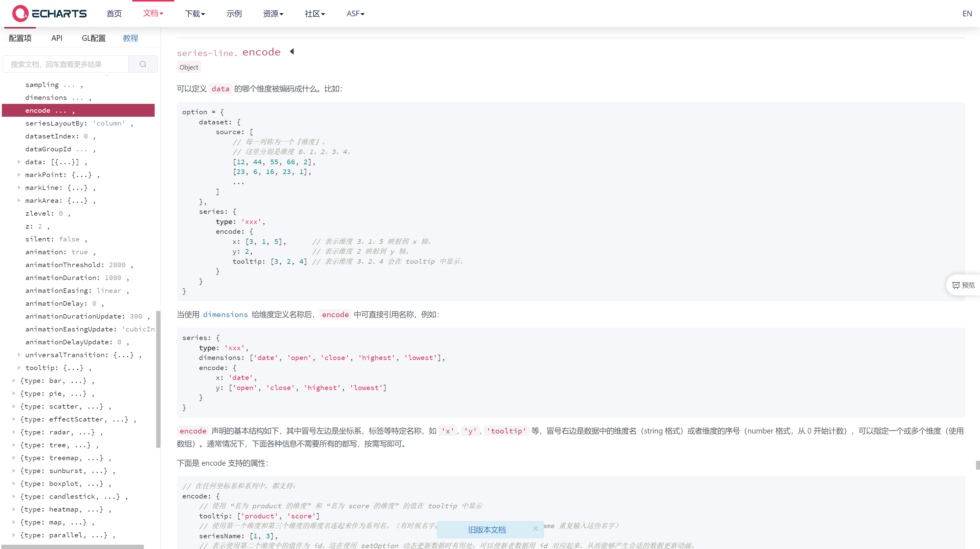Switch to the API tab
This screenshot has height=549, width=980.
tap(57, 38)
